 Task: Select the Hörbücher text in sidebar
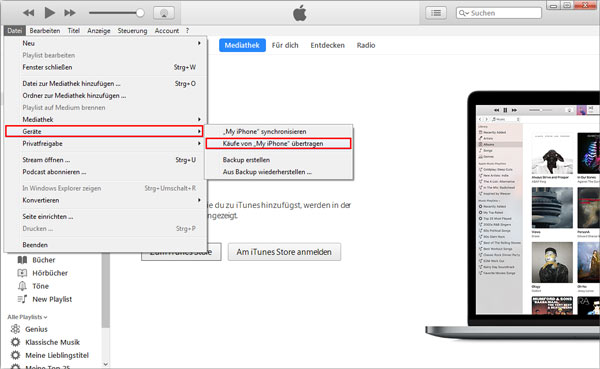(50, 273)
